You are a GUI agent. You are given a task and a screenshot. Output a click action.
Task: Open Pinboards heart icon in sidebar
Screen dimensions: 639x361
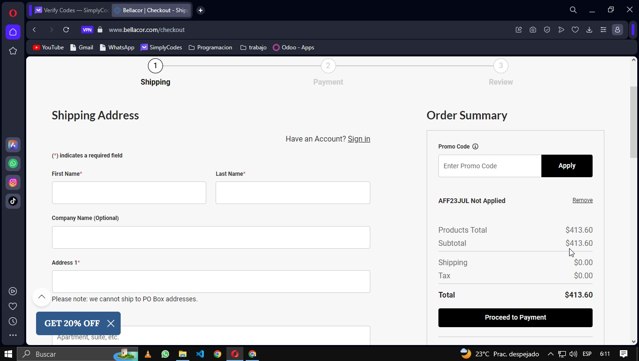(13, 306)
